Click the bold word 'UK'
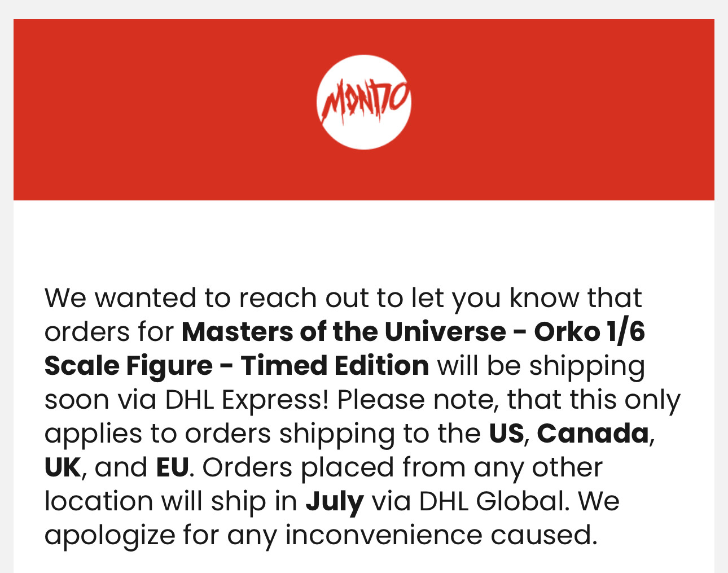Viewport: 728px width, 573px height. point(63,467)
